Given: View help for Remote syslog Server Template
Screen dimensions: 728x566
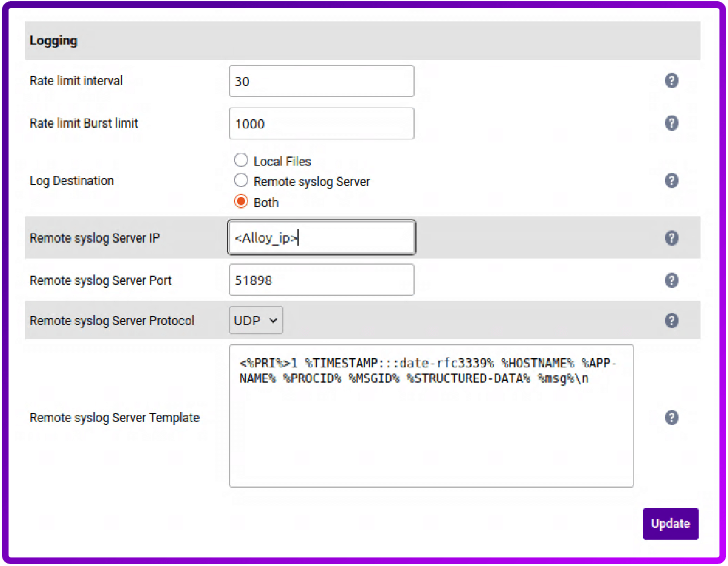Looking at the screenshot, I should 671,417.
